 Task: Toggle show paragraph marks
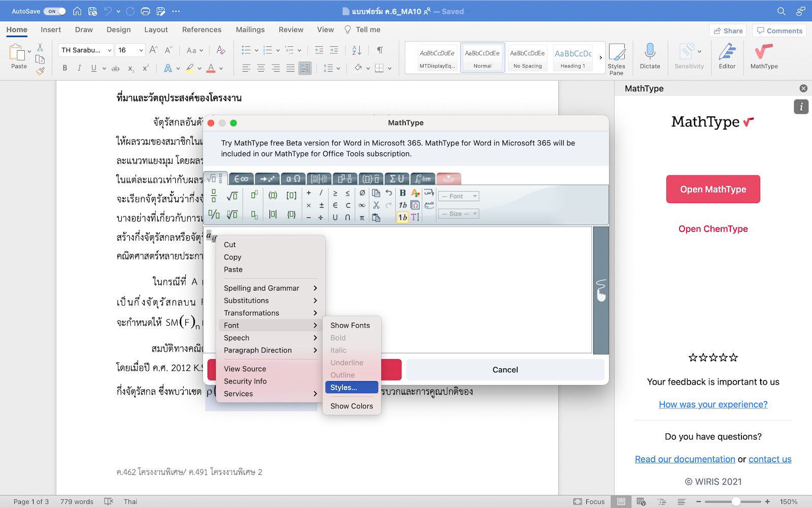[x=380, y=50]
